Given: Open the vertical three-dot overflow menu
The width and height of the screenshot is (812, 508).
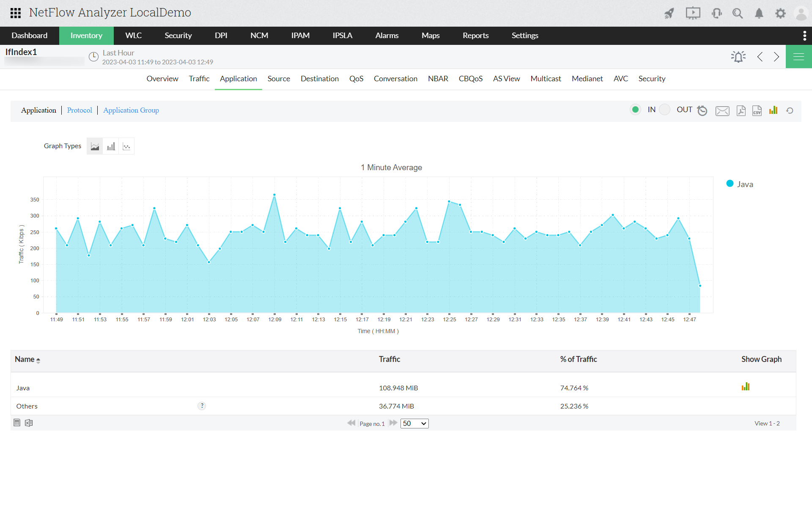Looking at the screenshot, I should pyautogui.click(x=804, y=36).
